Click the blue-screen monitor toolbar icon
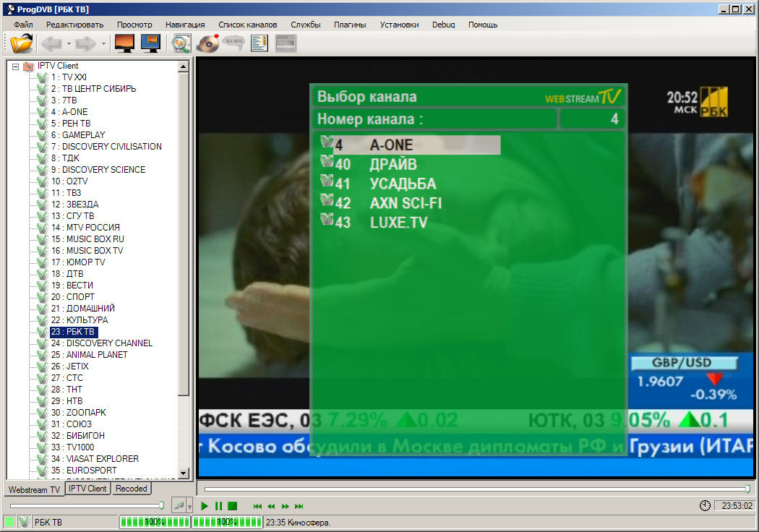759x532 pixels. [x=150, y=43]
